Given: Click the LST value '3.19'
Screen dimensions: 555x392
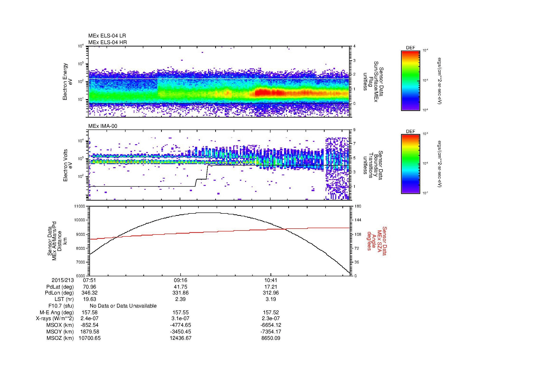Looking at the screenshot, I should pos(271,299).
